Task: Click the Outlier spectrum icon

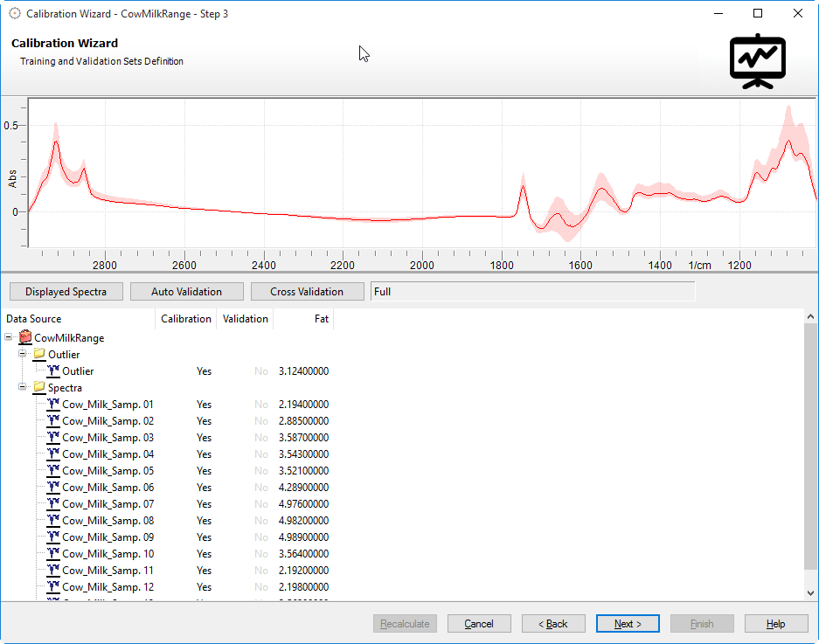Action: click(x=53, y=371)
